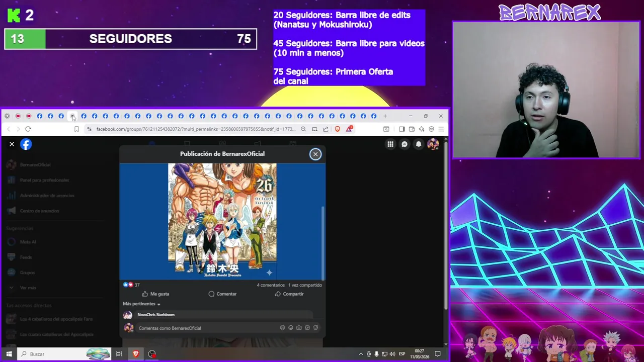Image resolution: width=644 pixels, height=362 pixels.
Task: Open the notifications bell
Action: point(419,144)
